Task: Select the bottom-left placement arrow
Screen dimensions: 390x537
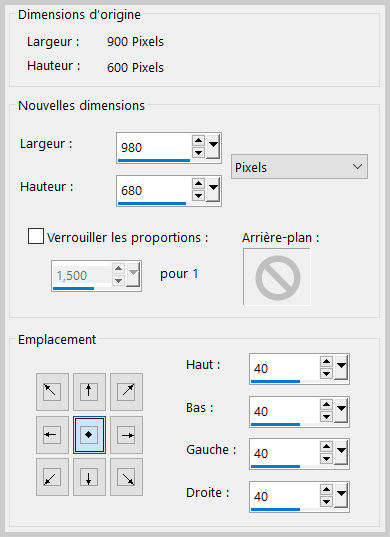Action: (x=52, y=477)
